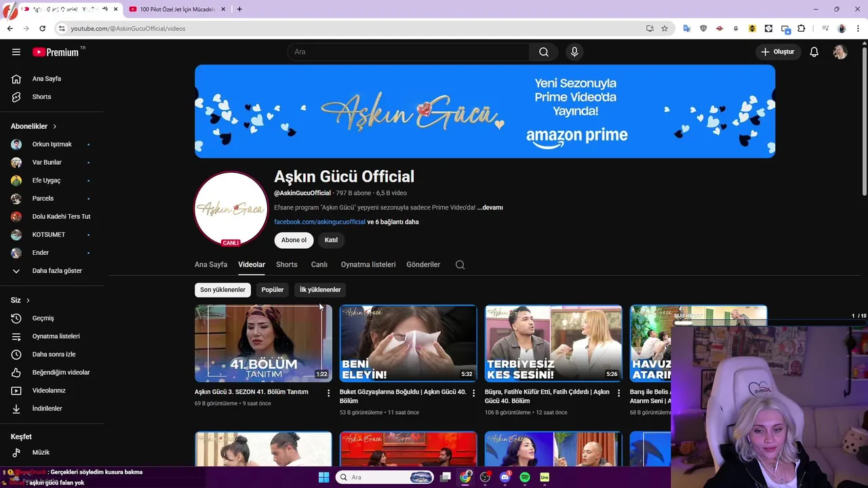Open the Windows Start menu
This screenshot has height=488, width=868.
[x=323, y=477]
